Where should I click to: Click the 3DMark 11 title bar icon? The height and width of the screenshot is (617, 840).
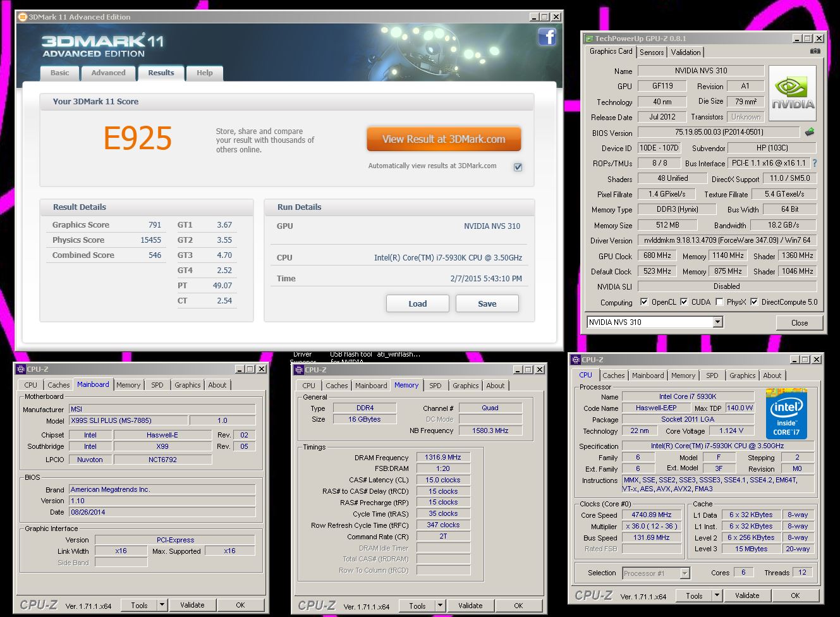click(23, 16)
